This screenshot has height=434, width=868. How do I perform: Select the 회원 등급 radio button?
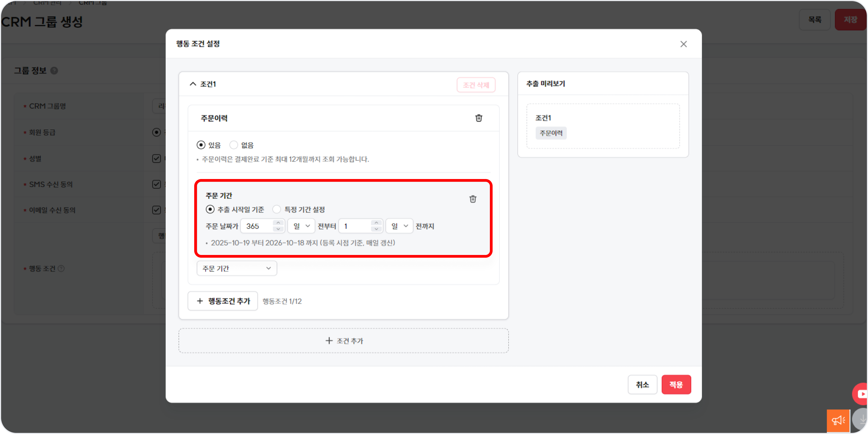156,132
